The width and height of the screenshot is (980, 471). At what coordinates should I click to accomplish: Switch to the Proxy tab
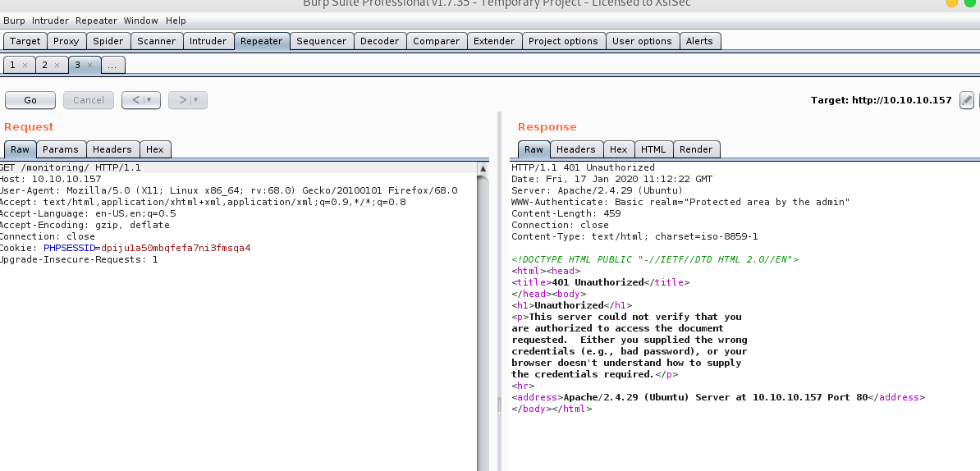tap(66, 41)
